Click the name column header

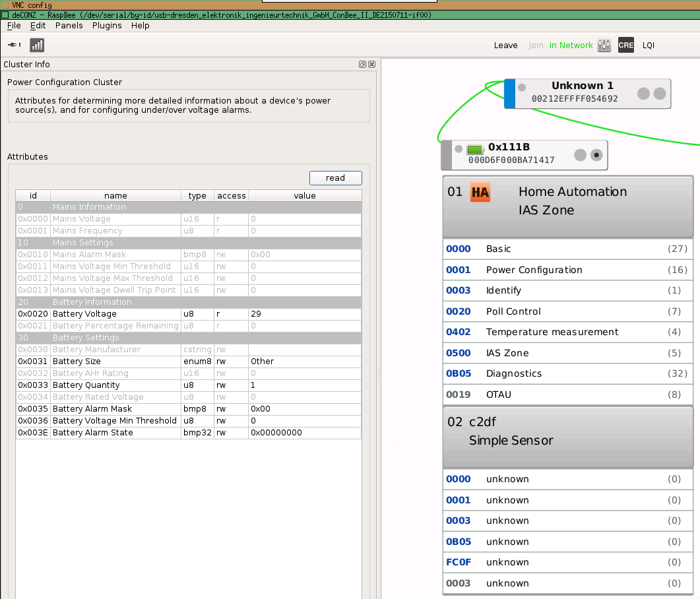[x=115, y=195]
